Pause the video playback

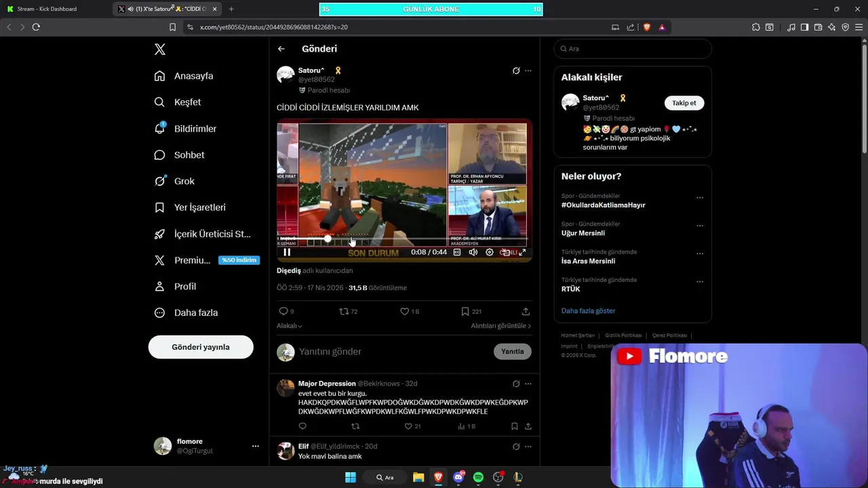tap(287, 252)
